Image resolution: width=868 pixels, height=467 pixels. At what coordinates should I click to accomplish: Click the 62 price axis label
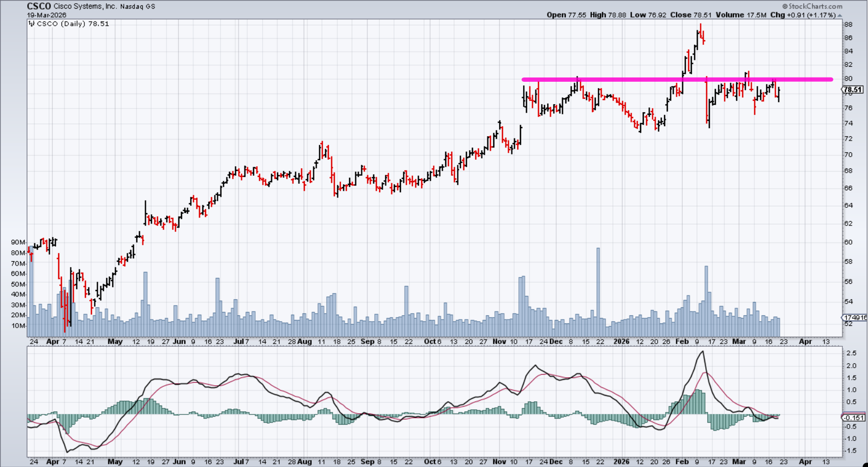[x=848, y=223]
